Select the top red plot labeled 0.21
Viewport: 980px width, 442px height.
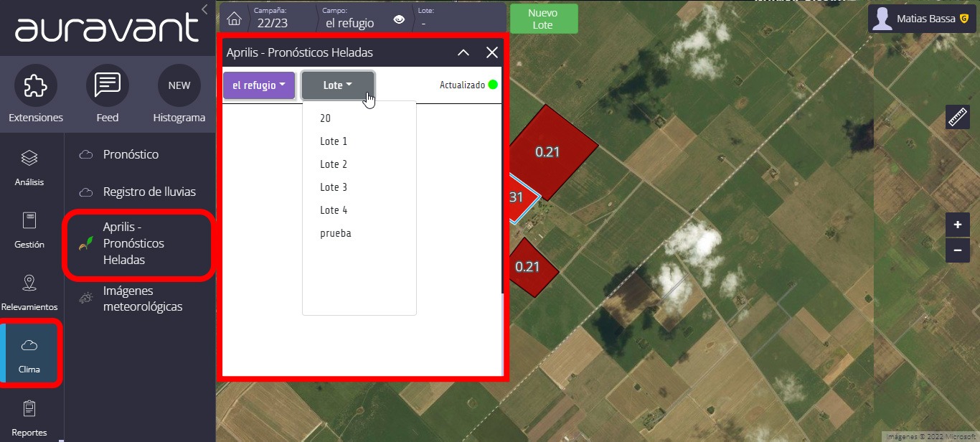549,151
